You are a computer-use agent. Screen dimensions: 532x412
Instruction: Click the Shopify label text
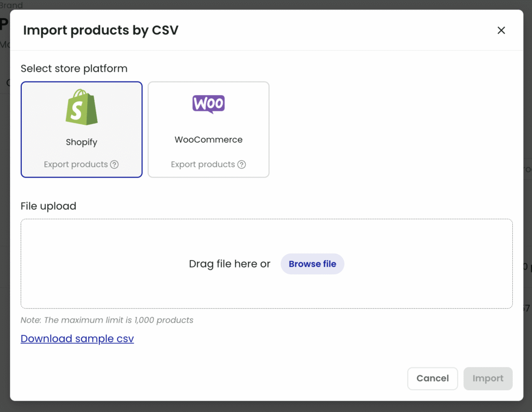click(82, 142)
